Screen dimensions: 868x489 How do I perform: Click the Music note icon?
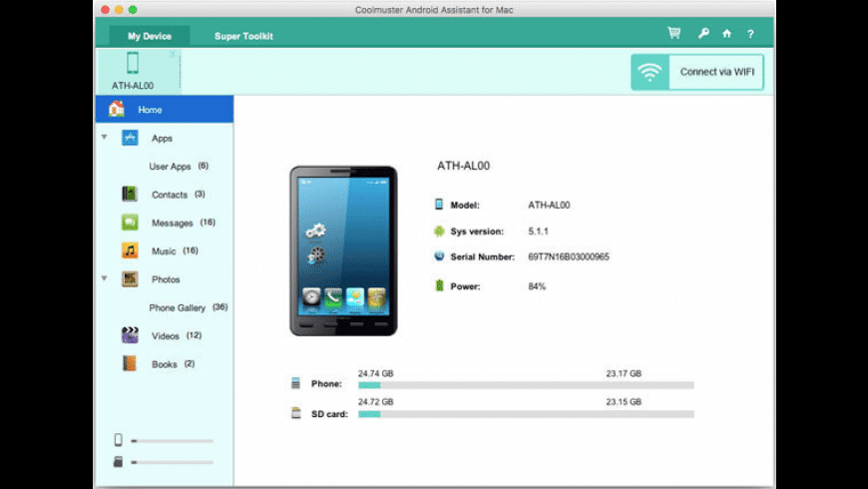[130, 250]
